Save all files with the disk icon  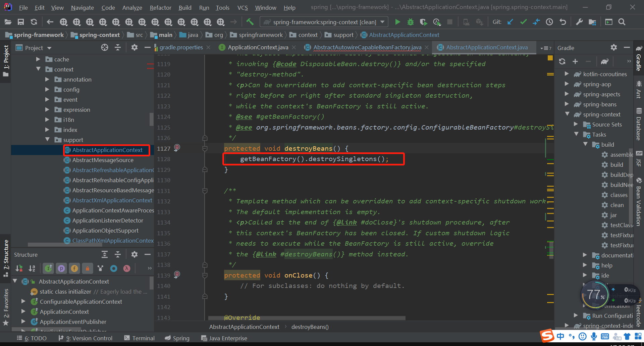click(x=21, y=22)
